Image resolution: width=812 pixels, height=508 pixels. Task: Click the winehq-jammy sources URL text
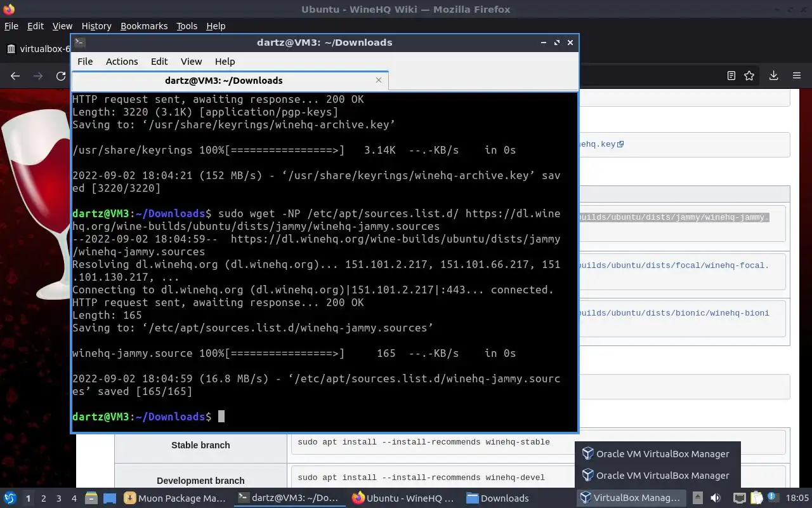(x=674, y=217)
